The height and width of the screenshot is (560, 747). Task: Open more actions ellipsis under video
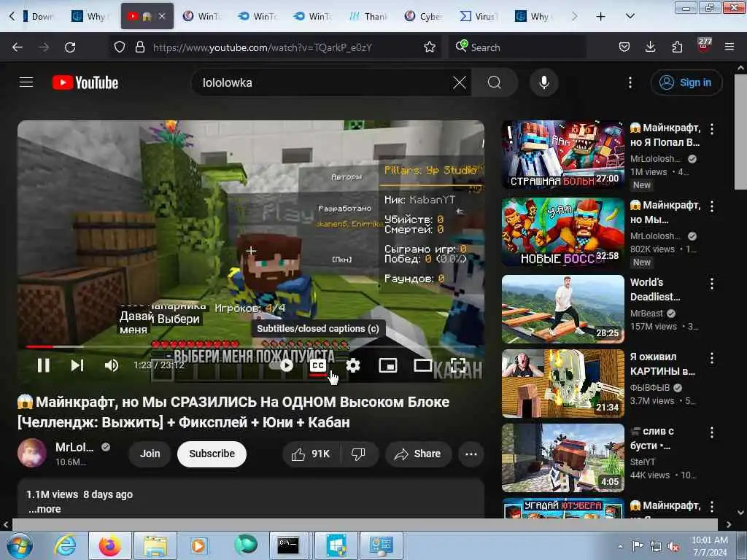[x=471, y=454]
